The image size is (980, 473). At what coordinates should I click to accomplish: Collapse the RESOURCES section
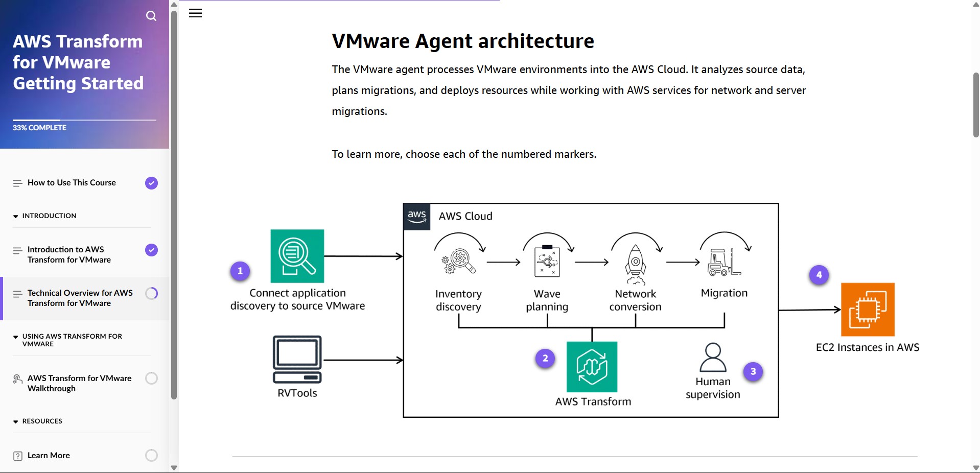point(15,421)
